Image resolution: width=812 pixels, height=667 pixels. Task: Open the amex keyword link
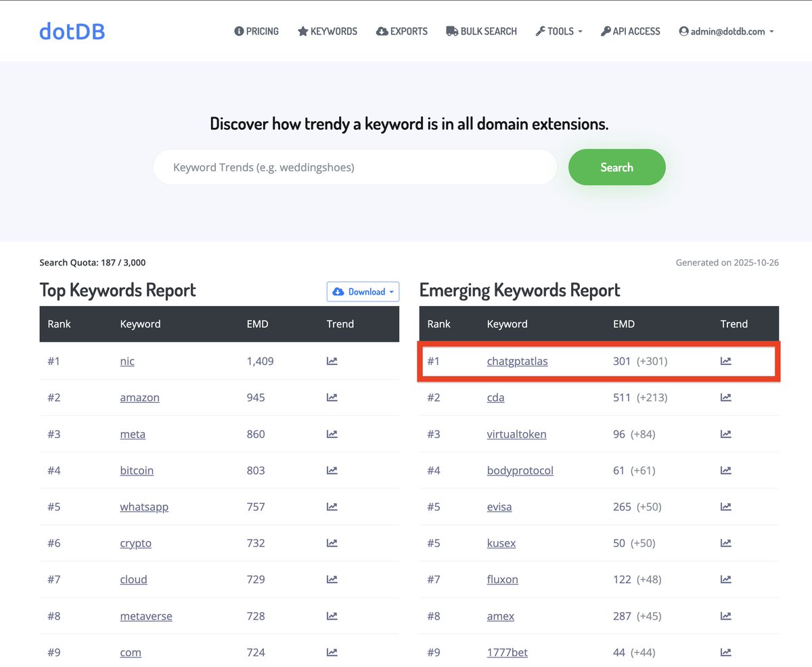(501, 616)
